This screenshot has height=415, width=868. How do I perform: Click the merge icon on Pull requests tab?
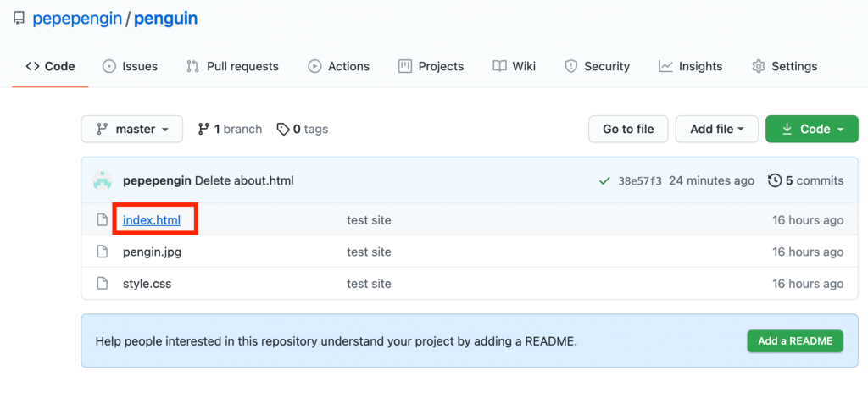(x=192, y=66)
